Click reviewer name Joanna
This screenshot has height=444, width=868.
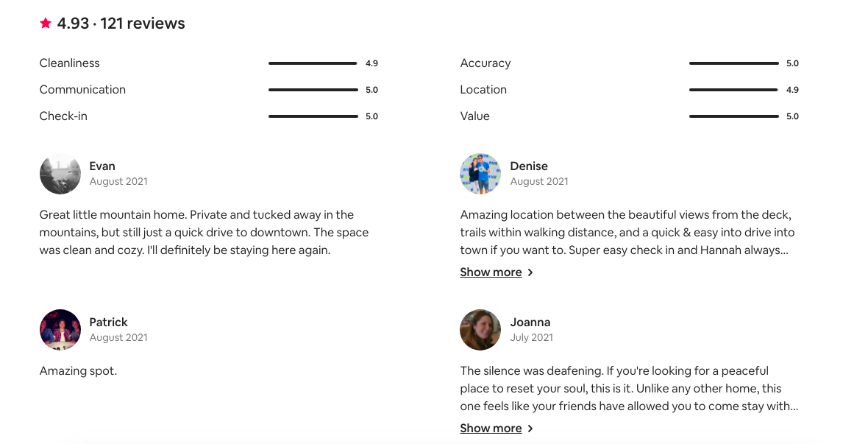pyautogui.click(x=530, y=322)
